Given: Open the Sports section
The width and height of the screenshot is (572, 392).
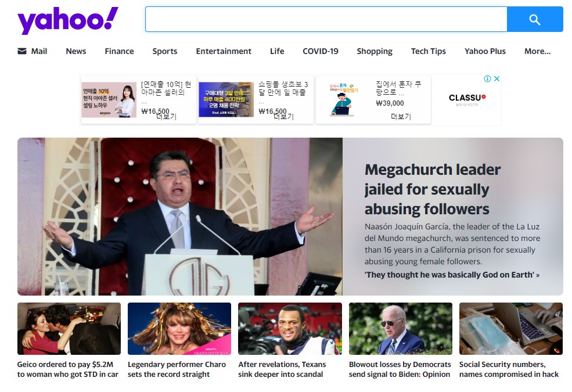Looking at the screenshot, I should coord(165,51).
